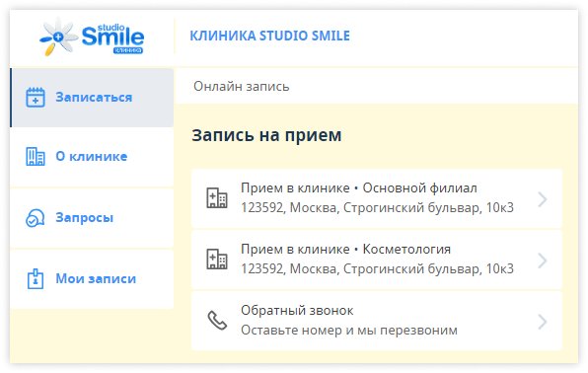This screenshot has width=588, height=373.
Task: Click the Онлайн запись breadcrumb text
Action: click(x=241, y=86)
